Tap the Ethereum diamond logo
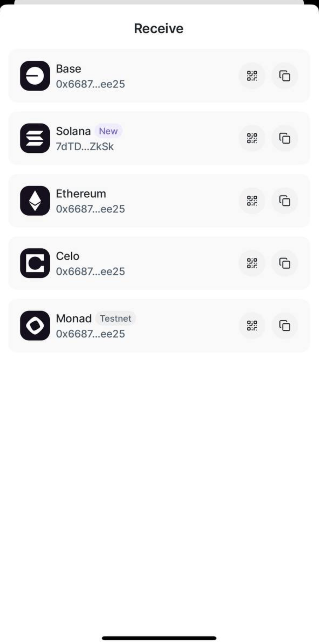Image resolution: width=319 pixels, height=644 pixels. coord(35,201)
